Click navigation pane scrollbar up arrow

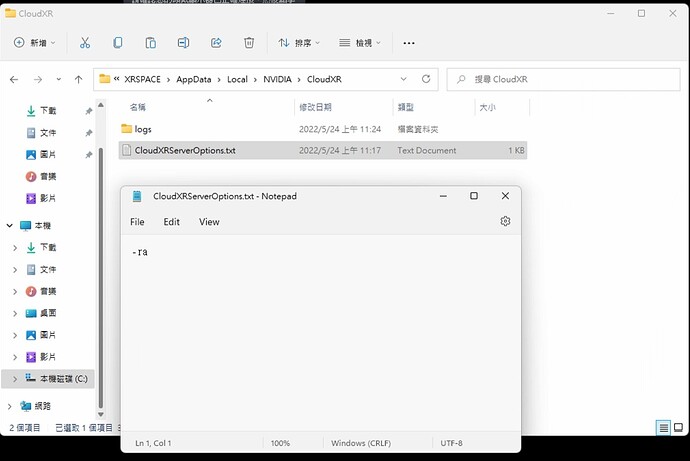click(101, 105)
